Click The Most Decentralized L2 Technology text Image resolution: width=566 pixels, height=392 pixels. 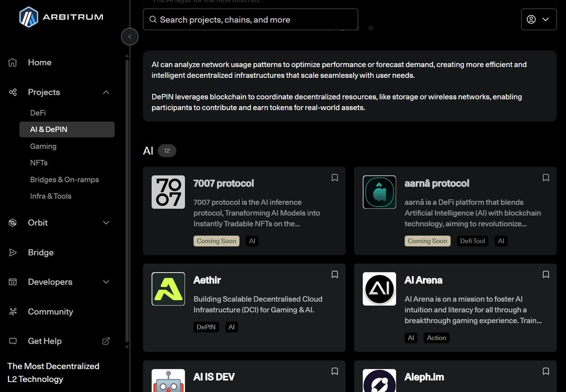tap(53, 373)
